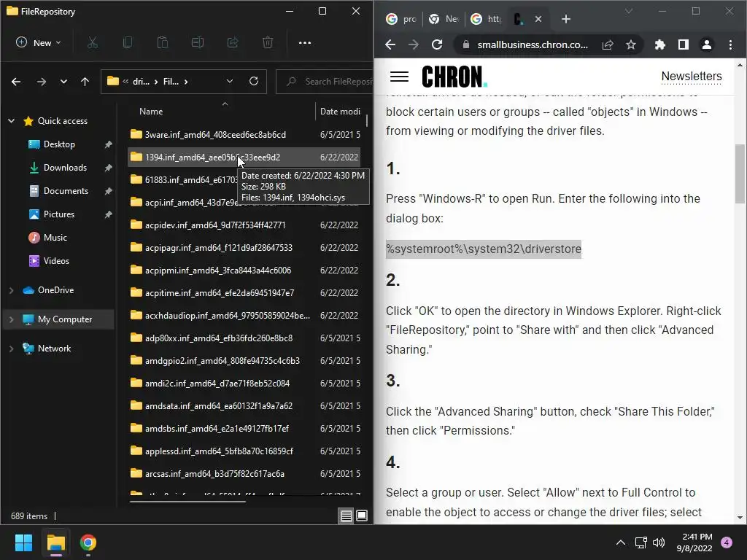Open a new Chrome tab with plus button

coord(566,19)
